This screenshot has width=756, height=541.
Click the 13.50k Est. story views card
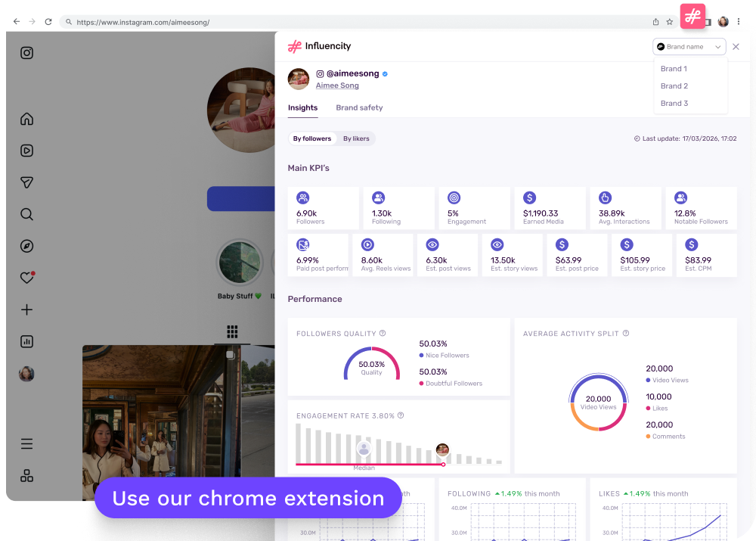pyautogui.click(x=513, y=255)
